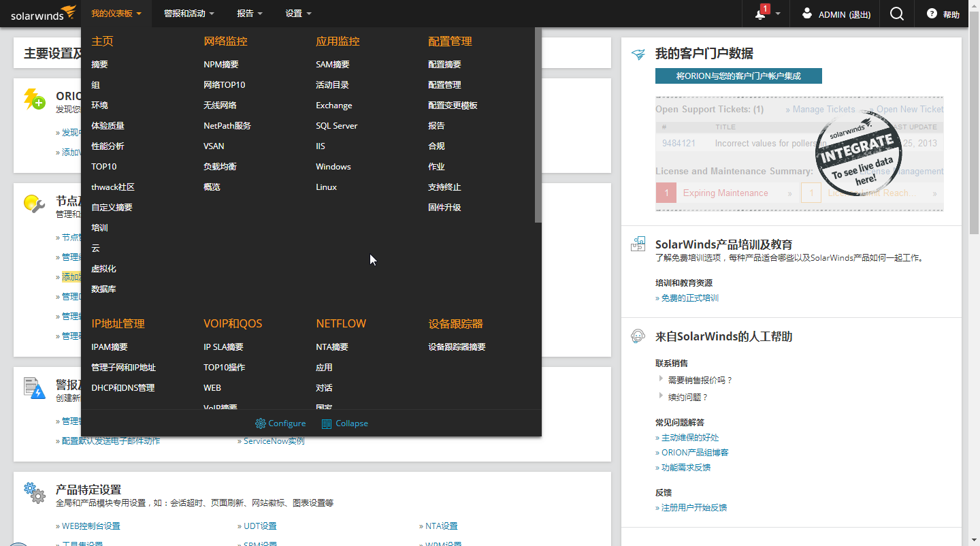Select 设备跟踪器摘要 menu item
This screenshot has width=980, height=546.
pos(457,347)
